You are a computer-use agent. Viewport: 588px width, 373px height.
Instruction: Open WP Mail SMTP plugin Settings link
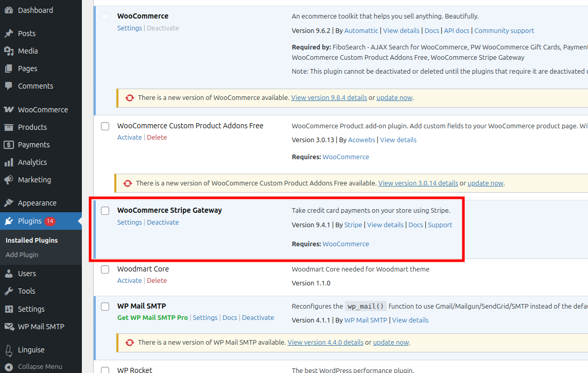(205, 317)
